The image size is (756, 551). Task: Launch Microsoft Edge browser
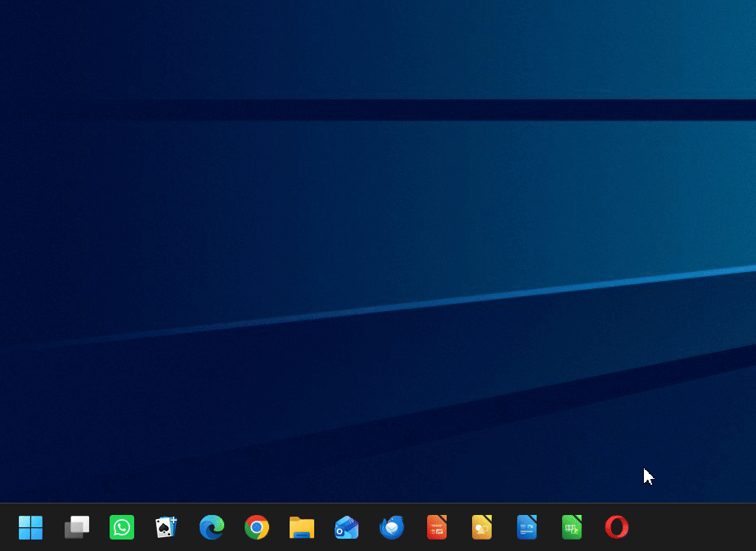click(212, 527)
